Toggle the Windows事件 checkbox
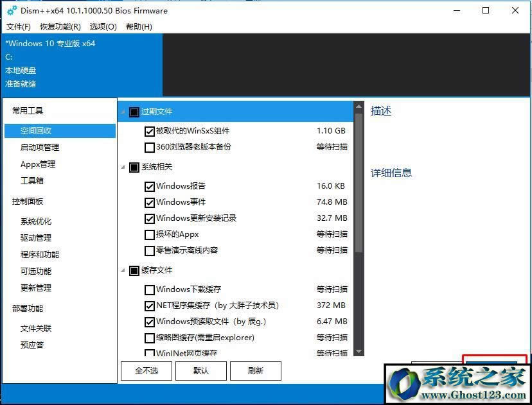Screen dimensions: 532x405 [150, 202]
